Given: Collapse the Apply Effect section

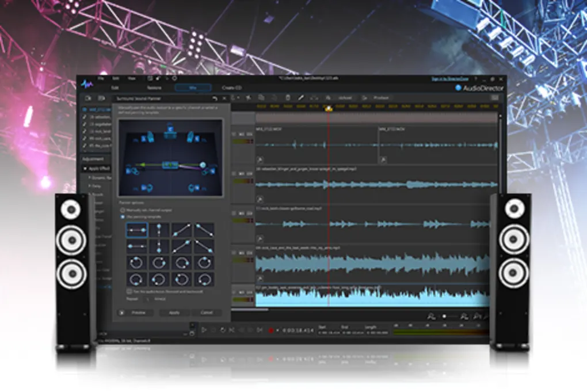Looking at the screenshot, I should 85,169.
